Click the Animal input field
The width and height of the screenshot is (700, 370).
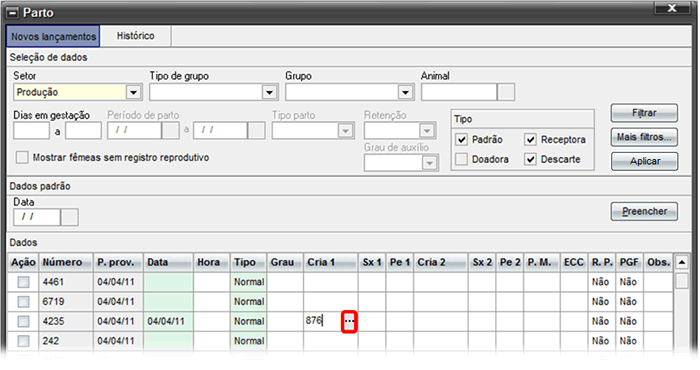pos(459,92)
